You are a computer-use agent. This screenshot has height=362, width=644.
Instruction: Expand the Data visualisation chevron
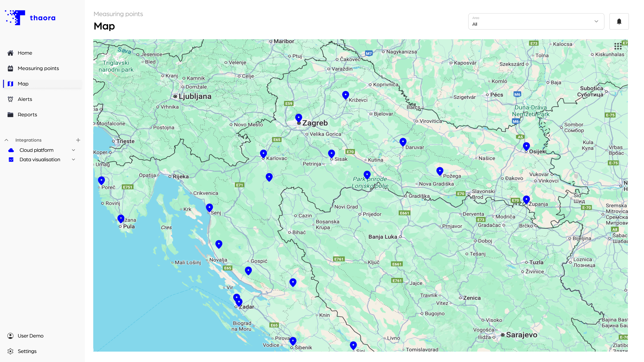(x=73, y=160)
